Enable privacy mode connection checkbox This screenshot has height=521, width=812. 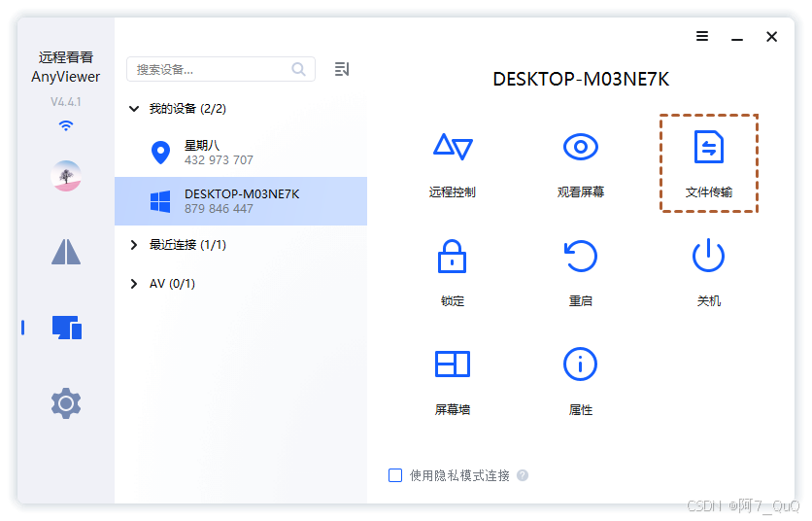point(395,475)
